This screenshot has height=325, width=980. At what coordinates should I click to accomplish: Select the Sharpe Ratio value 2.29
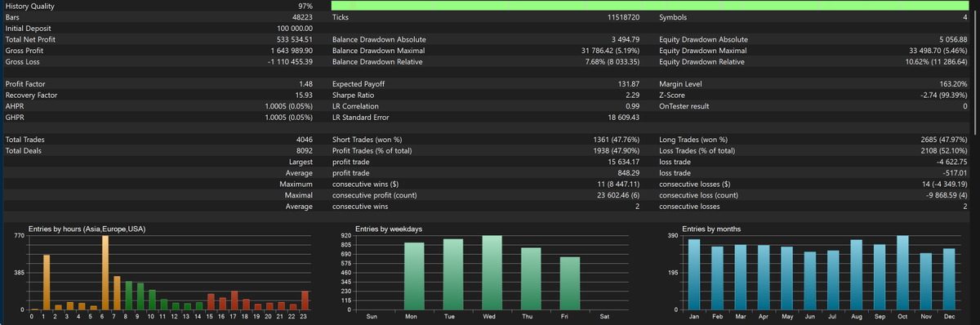(x=632, y=96)
